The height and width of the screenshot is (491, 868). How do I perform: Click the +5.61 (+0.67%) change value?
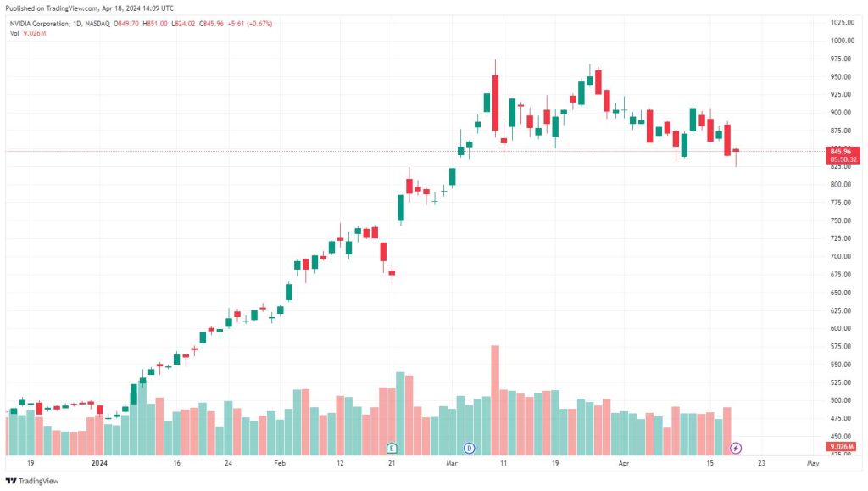[x=249, y=24]
